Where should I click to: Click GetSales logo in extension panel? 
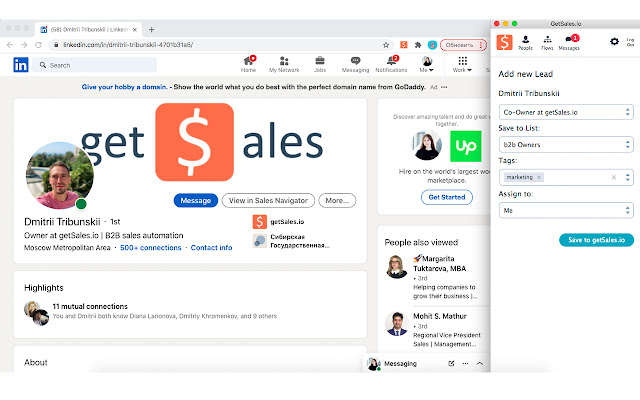(x=504, y=42)
